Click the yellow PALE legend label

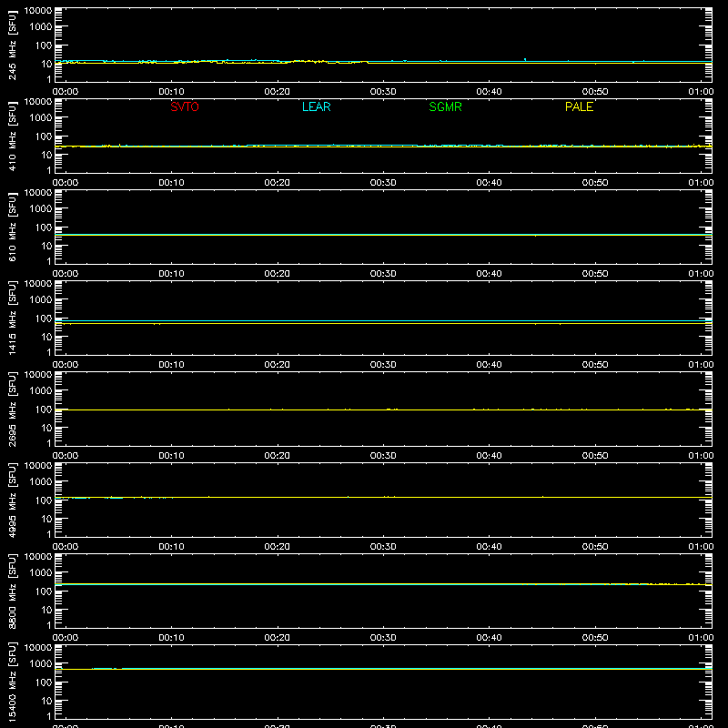[579, 106]
